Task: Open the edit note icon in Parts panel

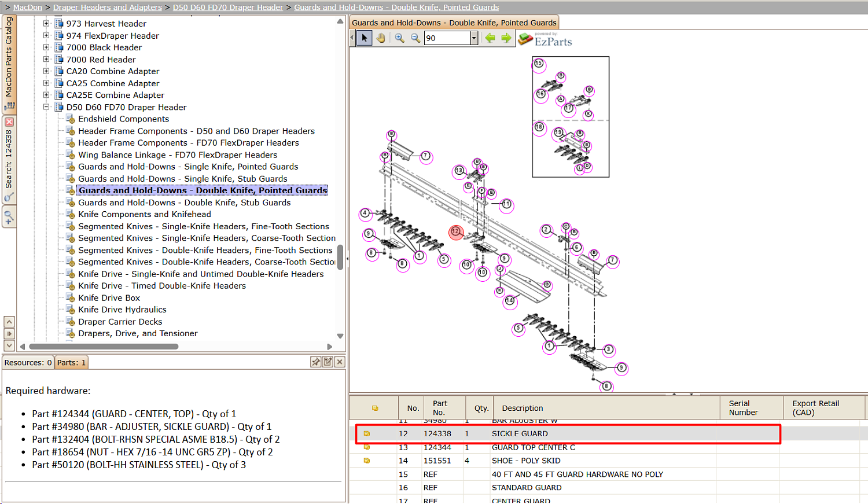Action: pyautogui.click(x=328, y=362)
